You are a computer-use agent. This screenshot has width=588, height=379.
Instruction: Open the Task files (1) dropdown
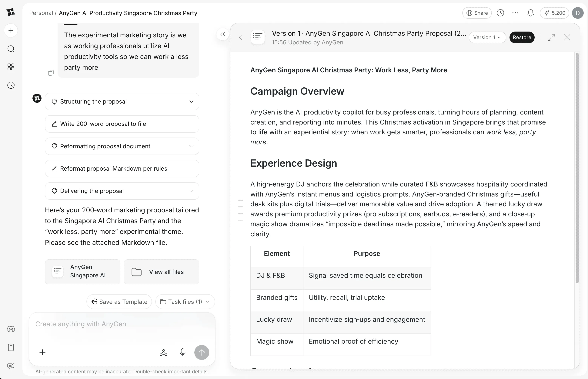click(185, 302)
